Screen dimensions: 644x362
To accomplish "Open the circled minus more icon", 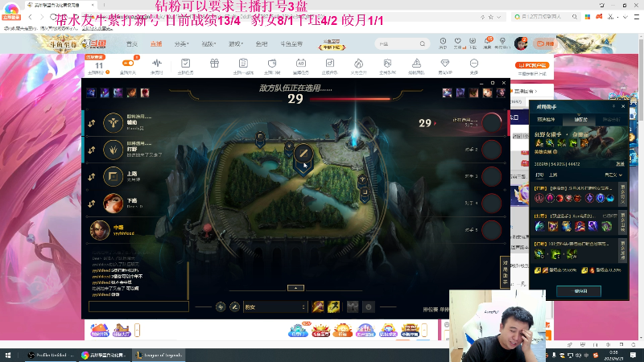I will [473, 64].
